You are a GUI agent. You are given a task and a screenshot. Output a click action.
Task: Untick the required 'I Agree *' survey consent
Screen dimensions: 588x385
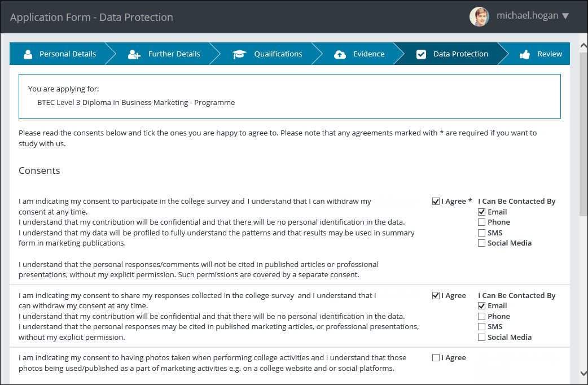click(436, 202)
